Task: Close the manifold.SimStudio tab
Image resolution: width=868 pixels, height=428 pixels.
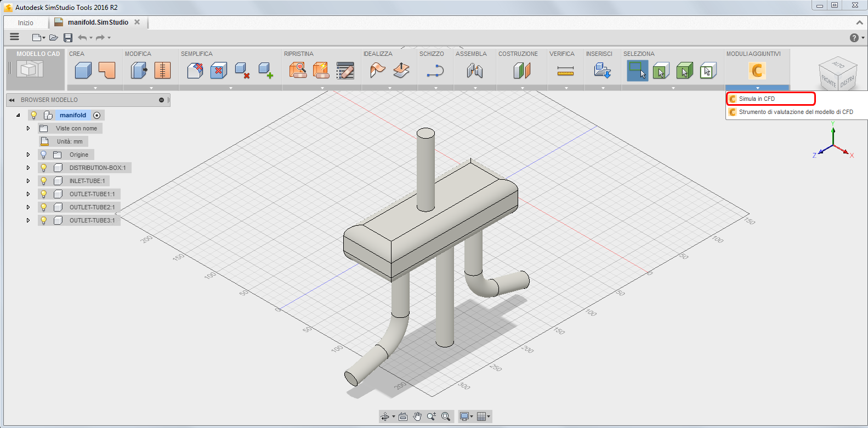Action: tap(137, 22)
